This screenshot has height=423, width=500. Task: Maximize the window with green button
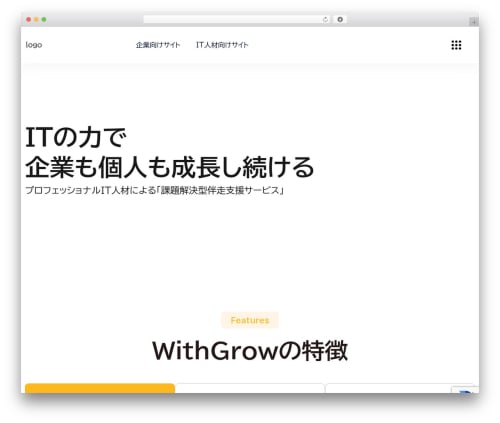[x=44, y=20]
